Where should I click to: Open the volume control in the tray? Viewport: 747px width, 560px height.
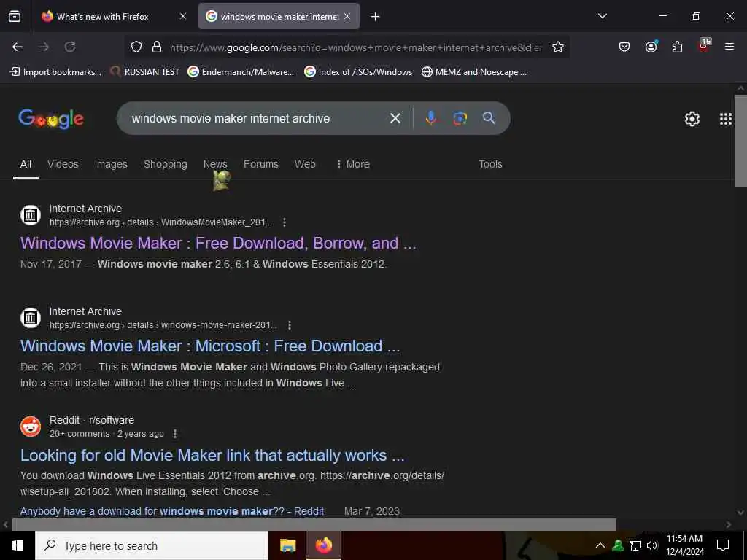(652, 545)
